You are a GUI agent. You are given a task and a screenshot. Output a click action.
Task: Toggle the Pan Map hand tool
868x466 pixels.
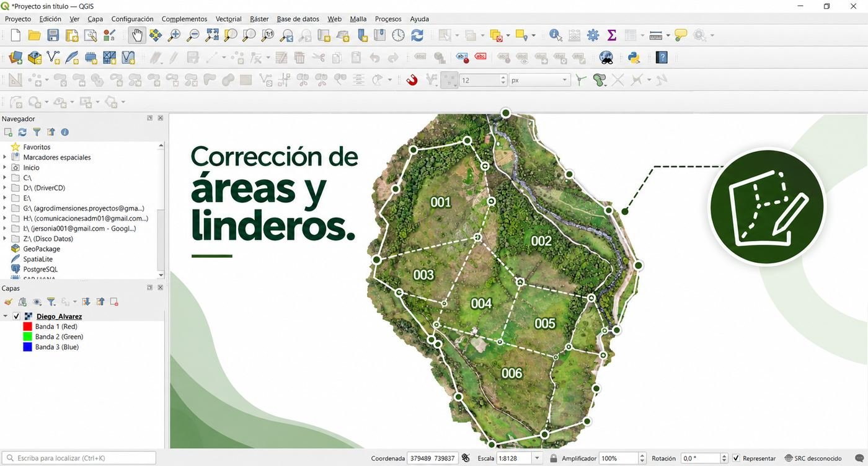point(137,35)
